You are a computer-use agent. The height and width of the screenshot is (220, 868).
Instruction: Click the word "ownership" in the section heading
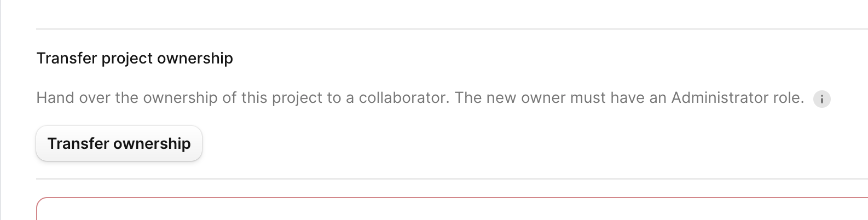point(195,58)
